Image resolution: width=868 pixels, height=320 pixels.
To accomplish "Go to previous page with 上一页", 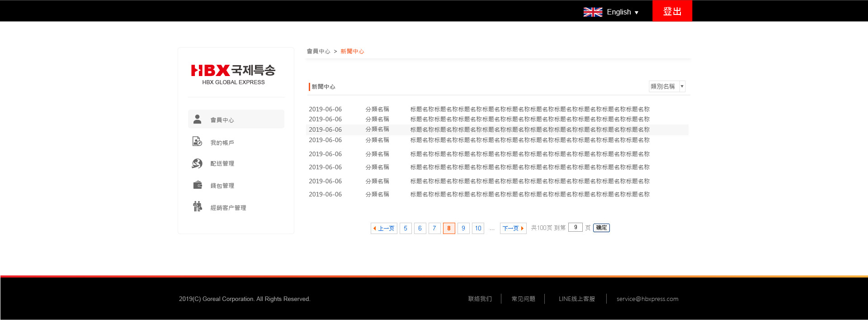I will tap(384, 229).
